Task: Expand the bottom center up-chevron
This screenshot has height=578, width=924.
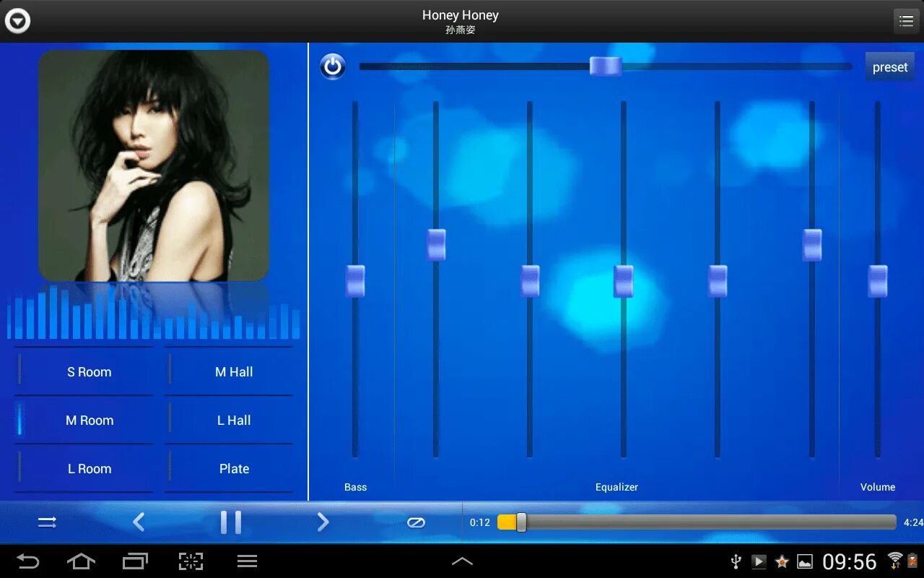Action: [462, 561]
